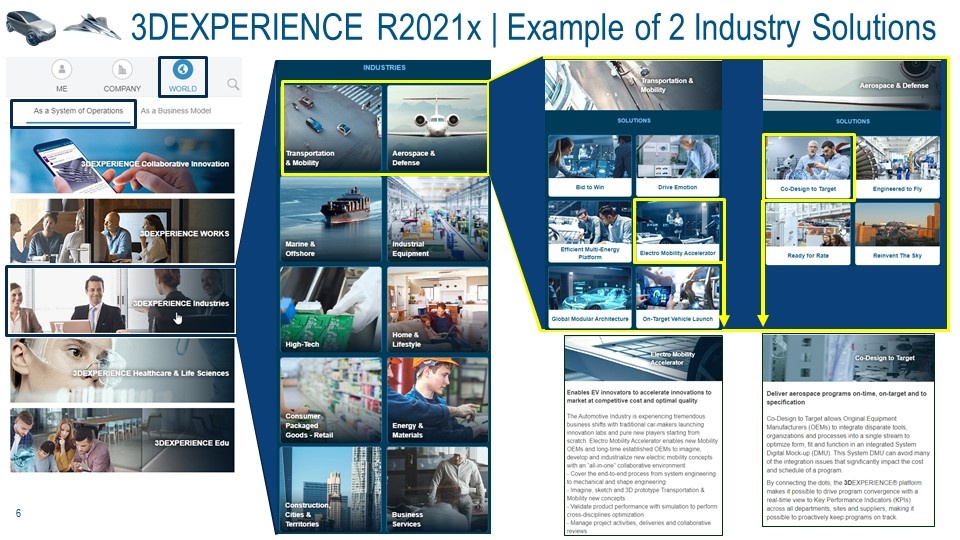This screenshot has width=960, height=540.
Task: Open the COMPANY building icon
Action: click(122, 70)
